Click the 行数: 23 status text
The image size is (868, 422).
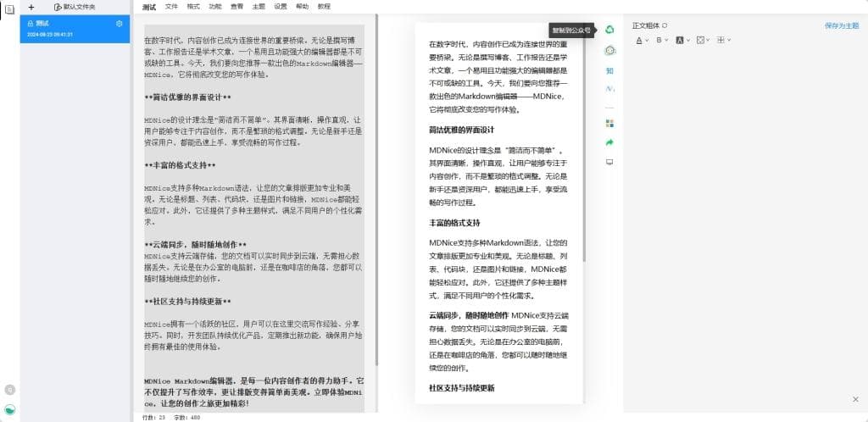tap(154, 418)
